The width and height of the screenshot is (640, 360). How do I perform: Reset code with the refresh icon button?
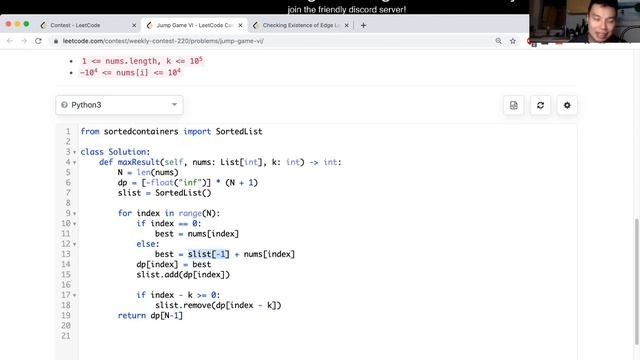click(540, 105)
